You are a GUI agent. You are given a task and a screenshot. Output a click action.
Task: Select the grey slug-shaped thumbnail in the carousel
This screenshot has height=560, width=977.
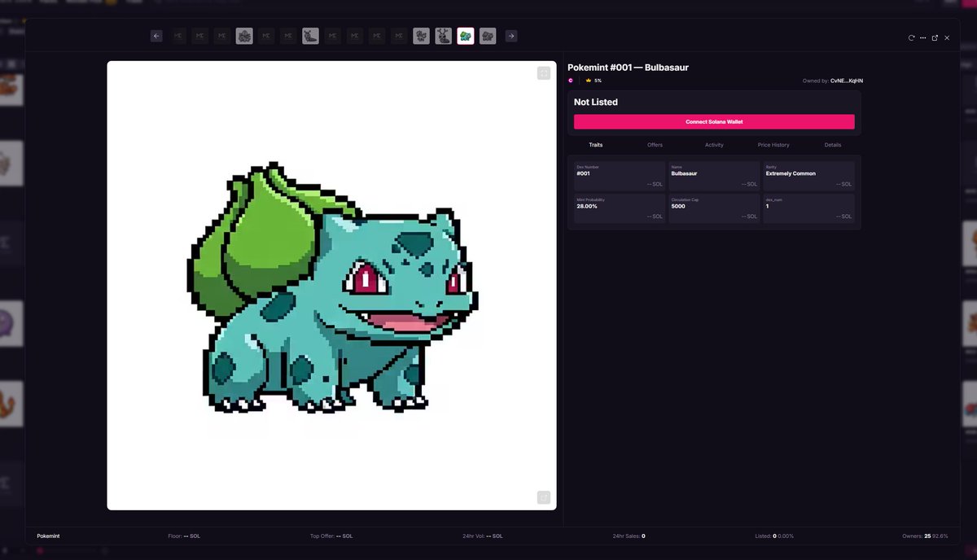pos(310,36)
